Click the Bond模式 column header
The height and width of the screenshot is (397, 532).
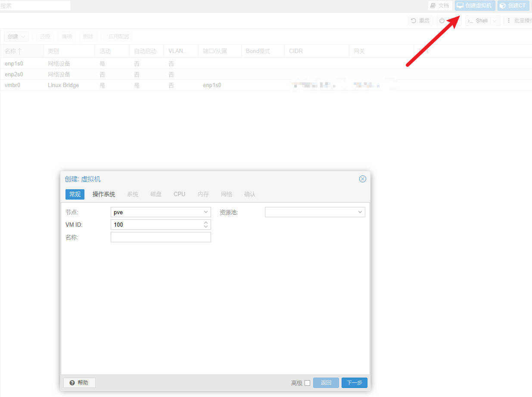[x=263, y=51]
